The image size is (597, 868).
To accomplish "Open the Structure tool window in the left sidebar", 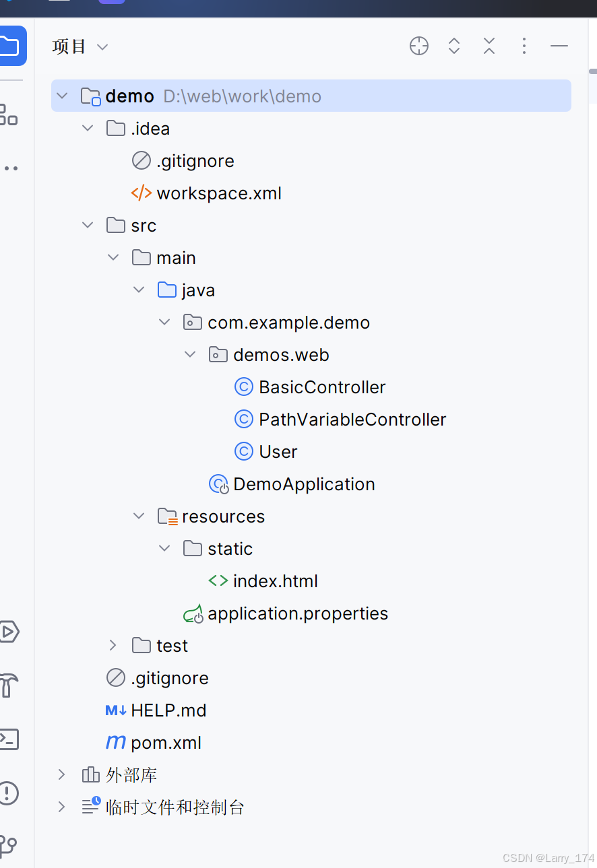I will pyautogui.click(x=8, y=114).
